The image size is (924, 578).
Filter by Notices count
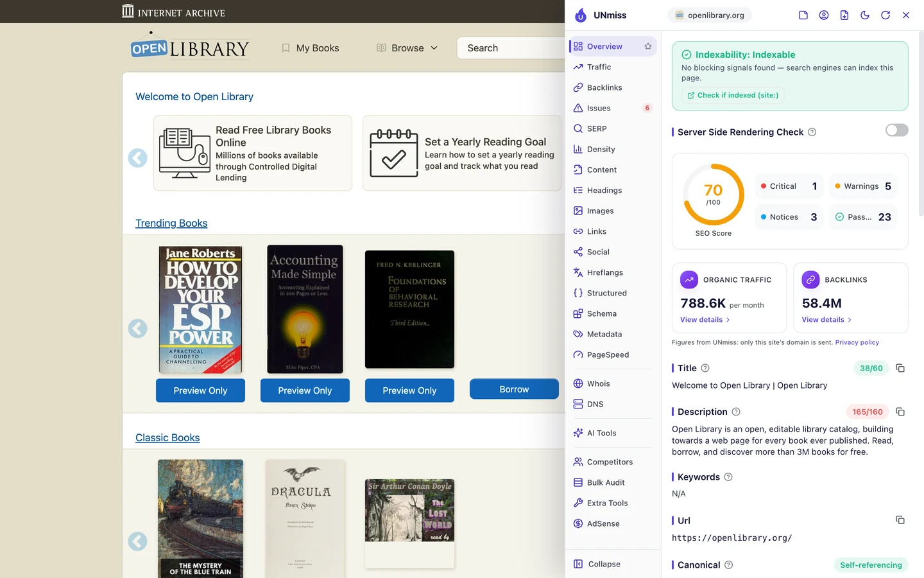(789, 217)
